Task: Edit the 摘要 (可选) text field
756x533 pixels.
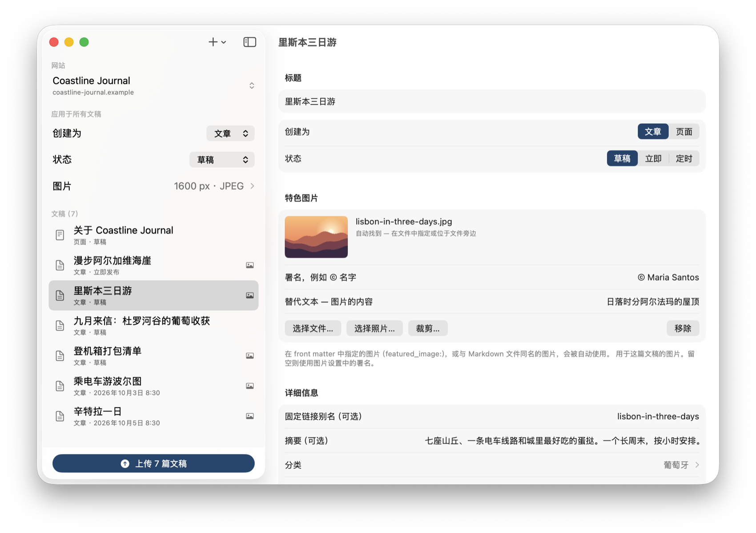Action: click(x=492, y=441)
